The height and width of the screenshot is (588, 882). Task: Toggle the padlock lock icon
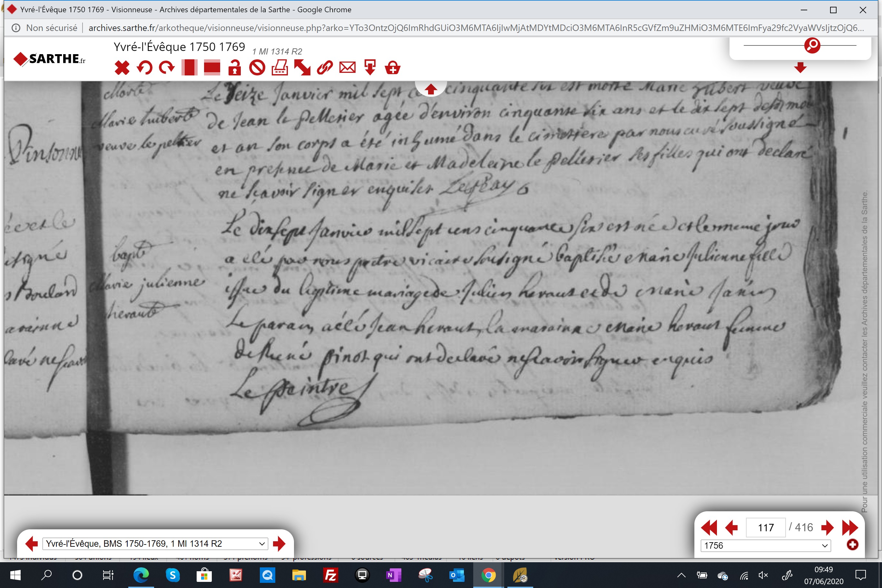click(235, 68)
